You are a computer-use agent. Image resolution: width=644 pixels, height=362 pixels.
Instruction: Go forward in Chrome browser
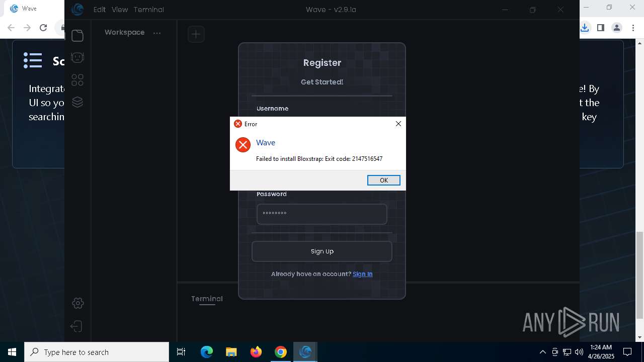(x=27, y=28)
